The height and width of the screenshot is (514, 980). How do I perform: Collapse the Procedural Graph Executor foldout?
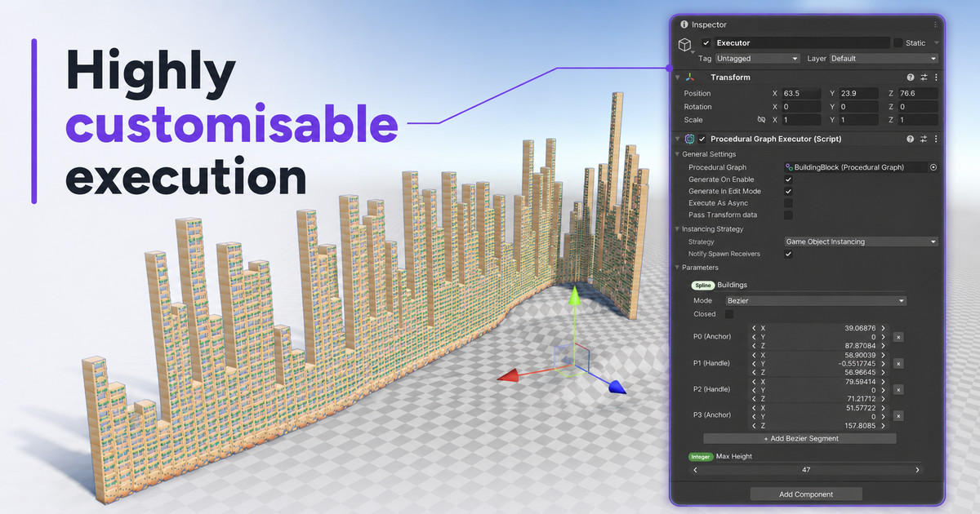pos(678,139)
